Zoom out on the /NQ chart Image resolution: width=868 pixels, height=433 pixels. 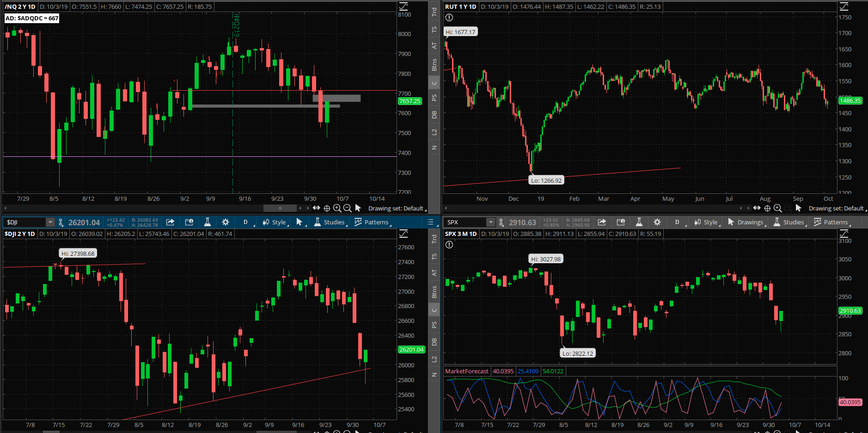click(347, 208)
